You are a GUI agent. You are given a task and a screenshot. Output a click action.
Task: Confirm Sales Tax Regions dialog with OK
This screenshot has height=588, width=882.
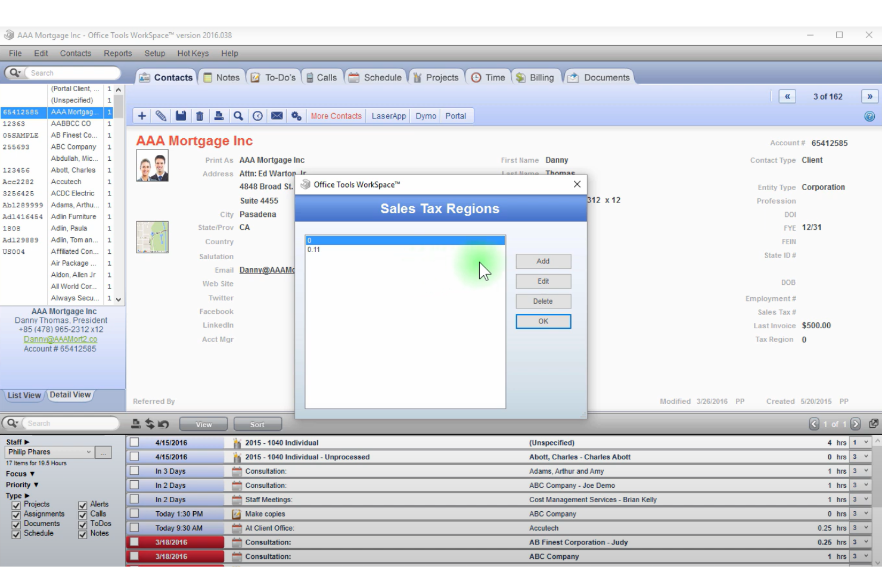(x=543, y=322)
